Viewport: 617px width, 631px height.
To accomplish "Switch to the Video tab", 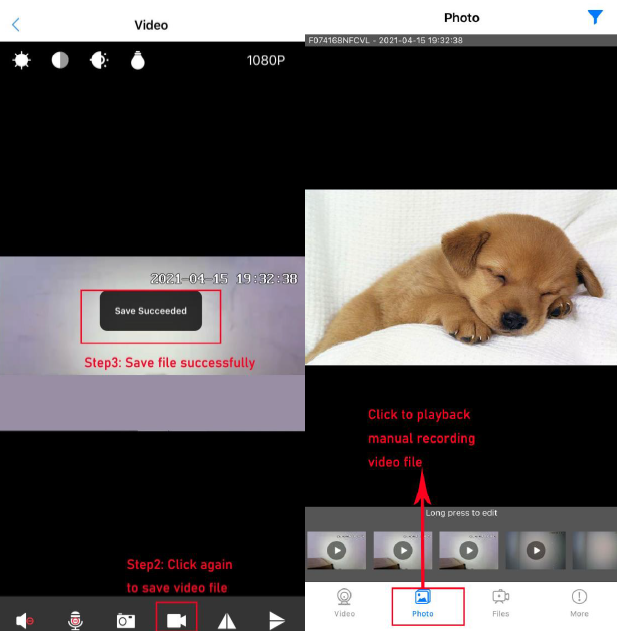I will pos(345,603).
